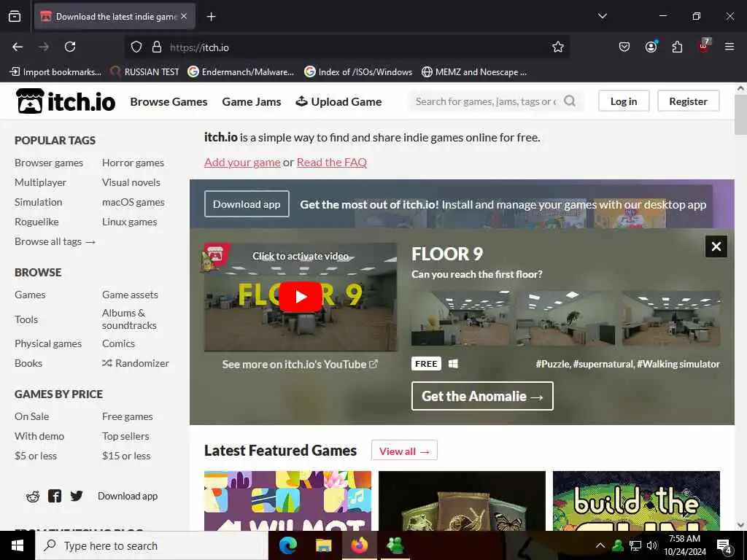Reload the page with the refresh icon
The height and width of the screenshot is (560, 747).
click(70, 47)
